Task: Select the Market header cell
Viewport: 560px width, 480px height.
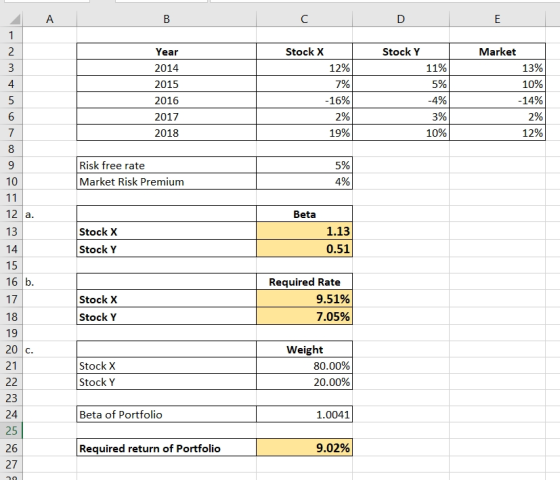Action: 497,52
